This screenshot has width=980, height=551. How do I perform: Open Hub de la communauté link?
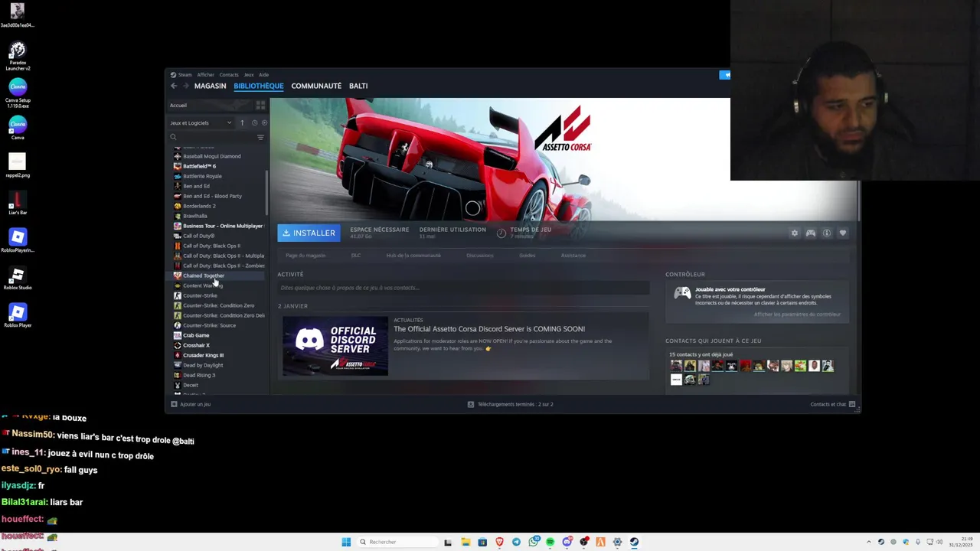pos(413,255)
